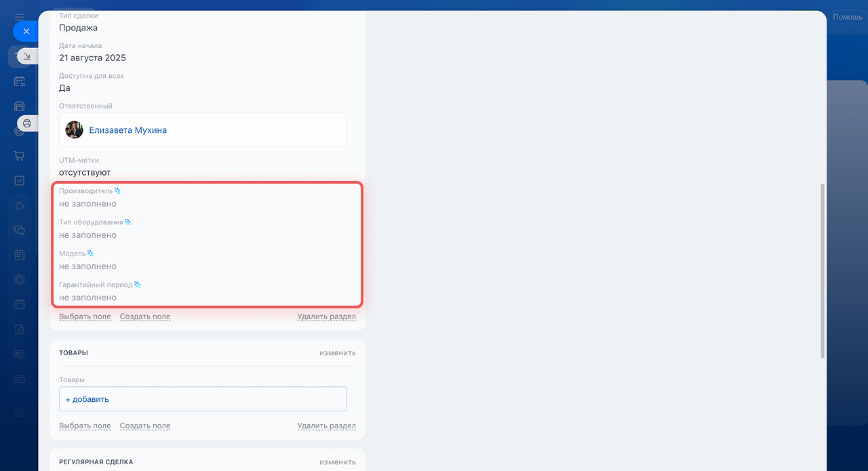Open the chat bubbles sidebar icon
Viewport: 868px width, 471px height.
20,230
